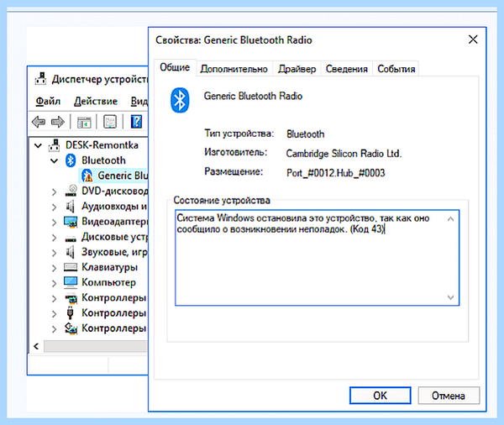The height and width of the screenshot is (425, 504).
Task: Click scroll down arrow in device status box
Action: [450, 297]
